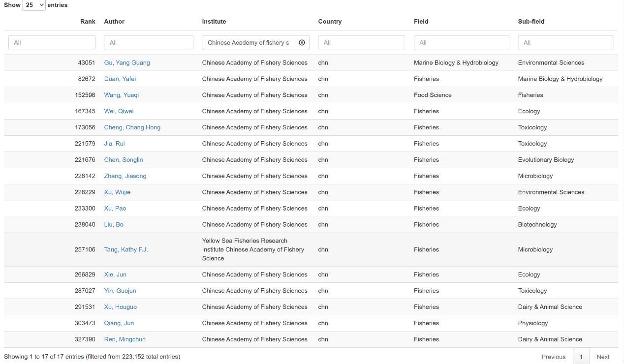This screenshot has width=624, height=364.
Task: Sort by Country column header
Action: click(330, 22)
